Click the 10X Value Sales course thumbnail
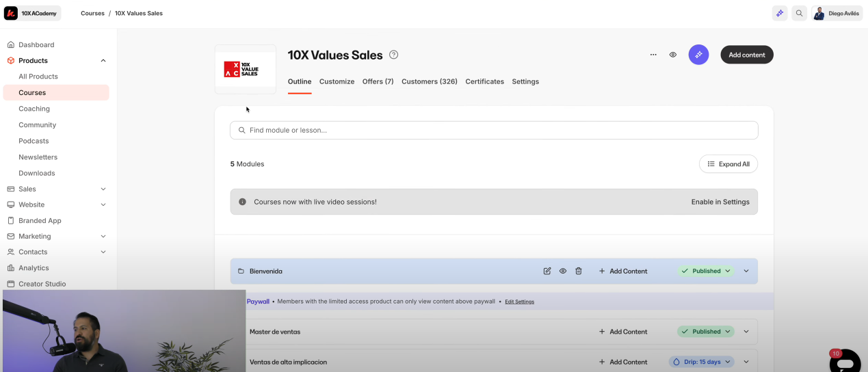 click(246, 69)
